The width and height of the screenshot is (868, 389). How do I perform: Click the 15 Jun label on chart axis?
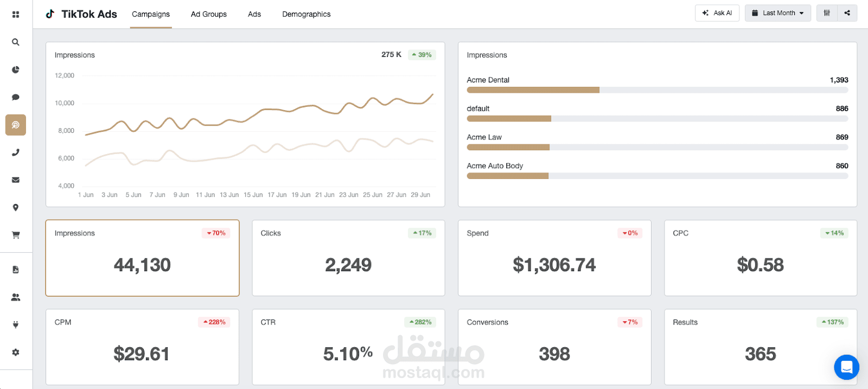click(253, 195)
